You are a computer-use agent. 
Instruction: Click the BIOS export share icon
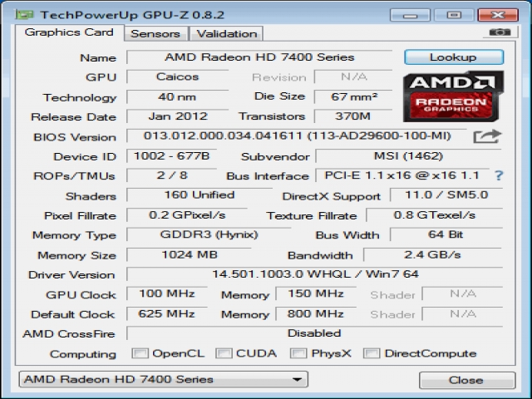486,136
